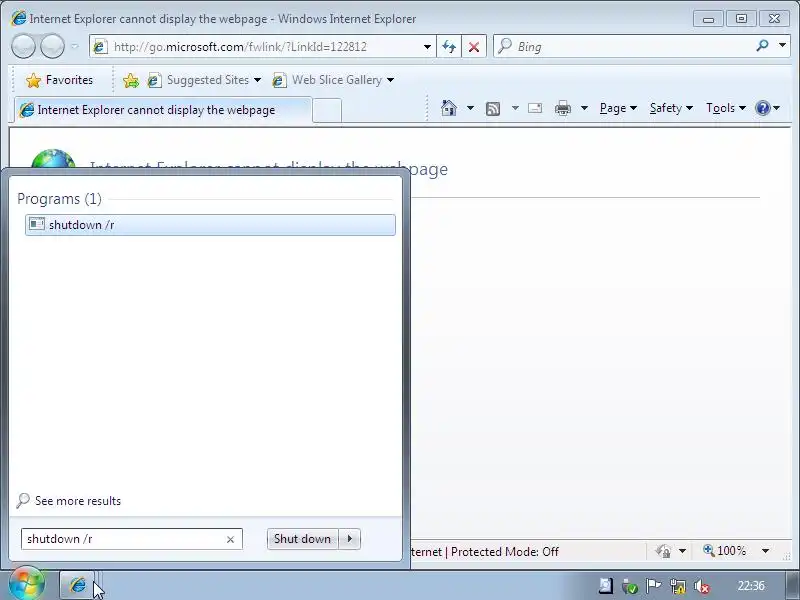This screenshot has height=600, width=800.
Task: Open the Favorites center button
Action: pyautogui.click(x=60, y=80)
